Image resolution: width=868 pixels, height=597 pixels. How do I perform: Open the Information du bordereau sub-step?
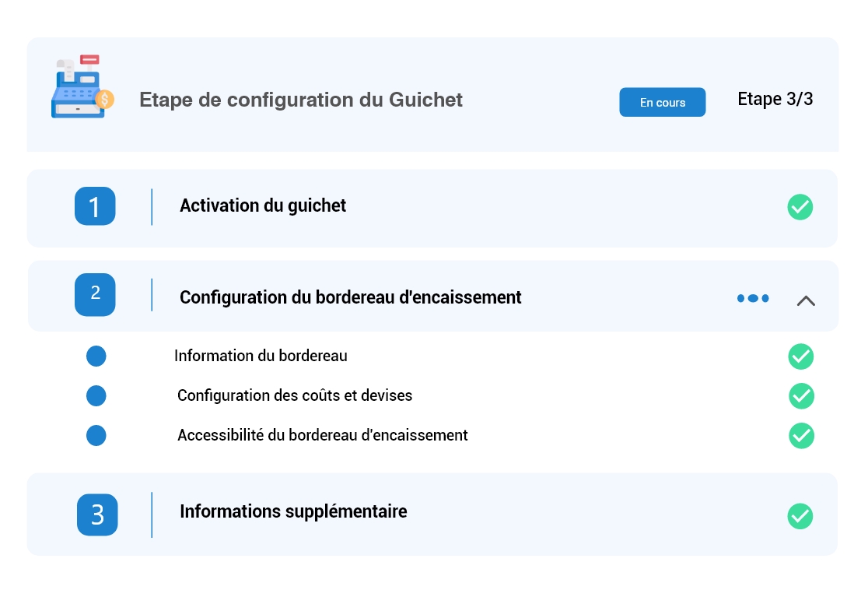click(x=261, y=356)
